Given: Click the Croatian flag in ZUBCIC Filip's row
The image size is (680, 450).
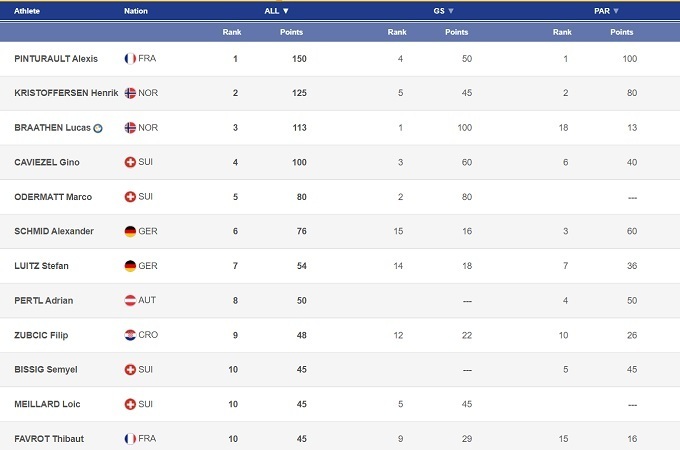Looking at the screenshot, I should (x=130, y=335).
